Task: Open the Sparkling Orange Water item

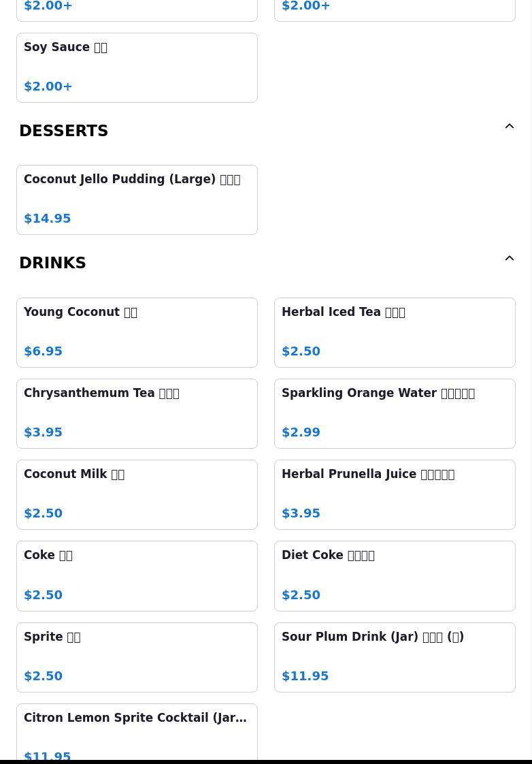Action: (395, 414)
